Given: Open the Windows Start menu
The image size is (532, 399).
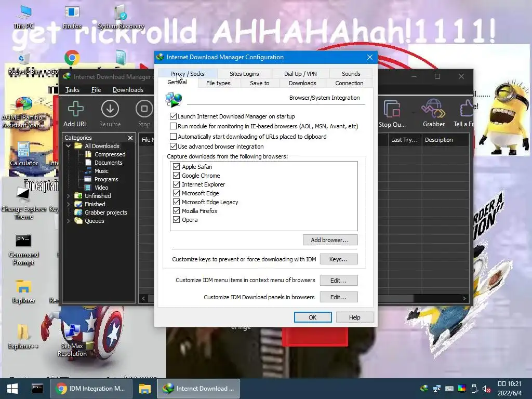Looking at the screenshot, I should [12, 389].
